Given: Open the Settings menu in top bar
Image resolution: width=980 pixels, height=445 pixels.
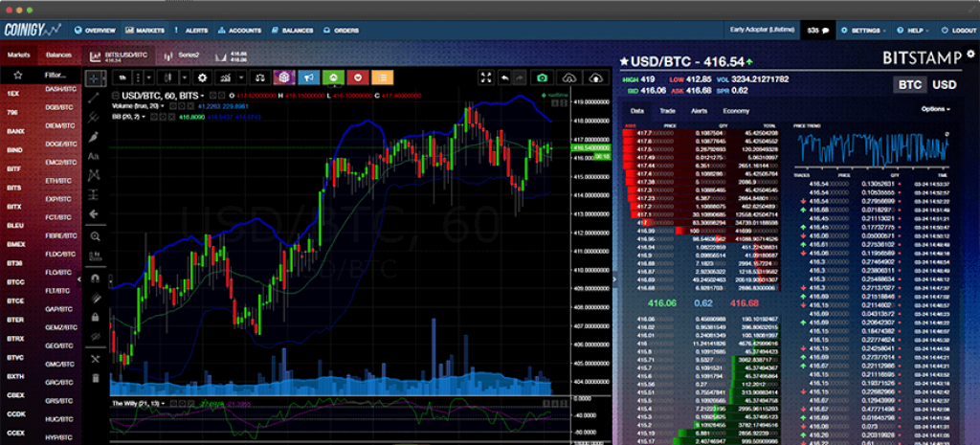Looking at the screenshot, I should 865,30.
